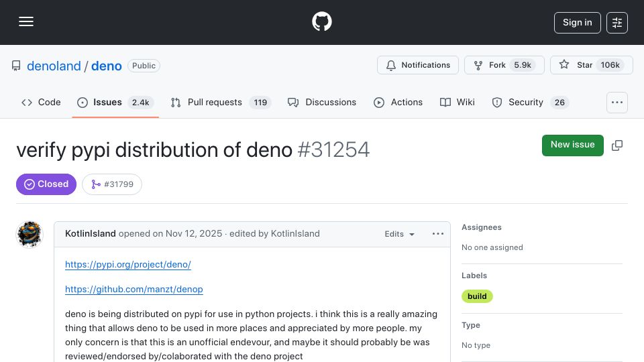
Task: Open the pypi.org/project/deno link
Action: click(x=127, y=264)
